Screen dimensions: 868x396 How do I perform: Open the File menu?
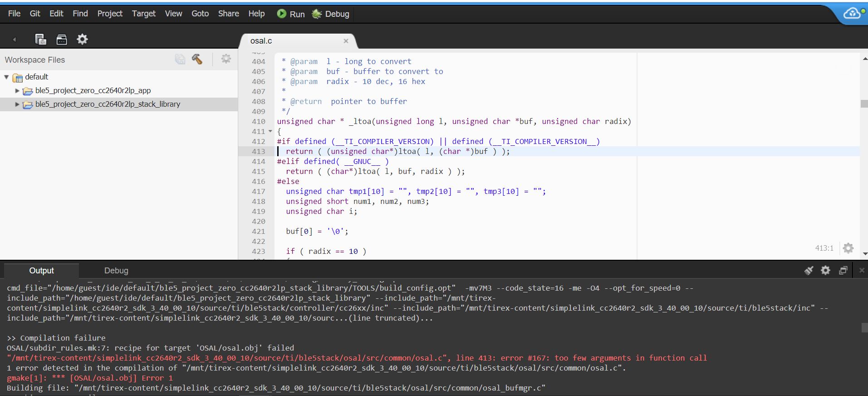coord(14,14)
